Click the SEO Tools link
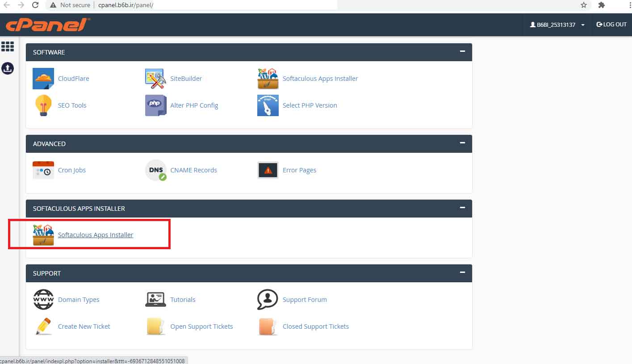The height and width of the screenshot is (364, 632). coord(72,105)
